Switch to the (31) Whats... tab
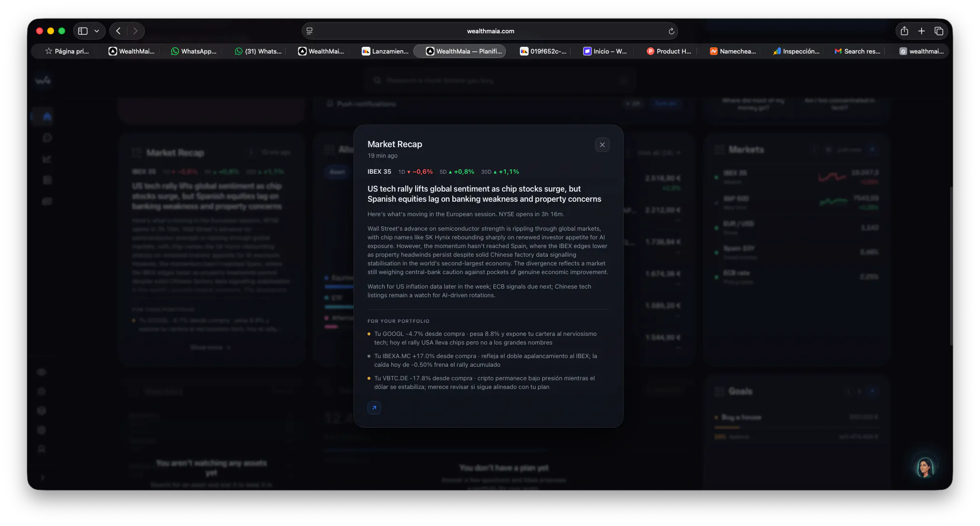 click(258, 51)
